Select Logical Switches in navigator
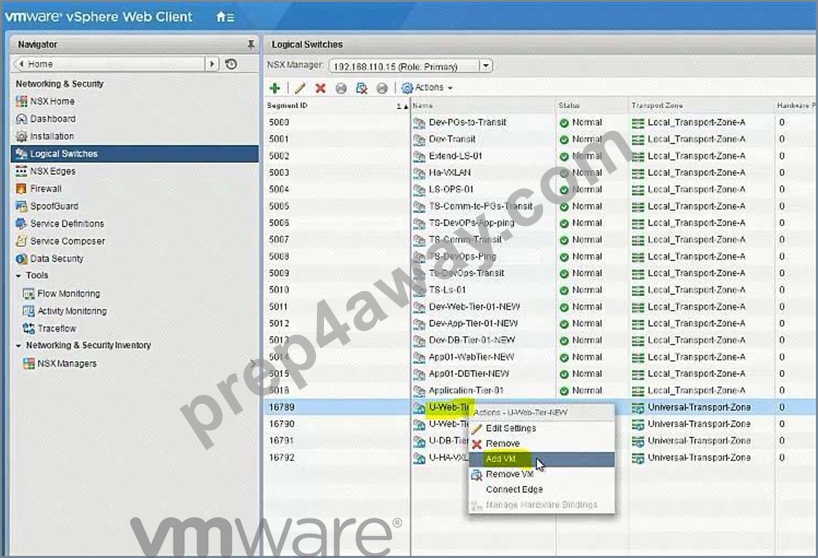 135,154
